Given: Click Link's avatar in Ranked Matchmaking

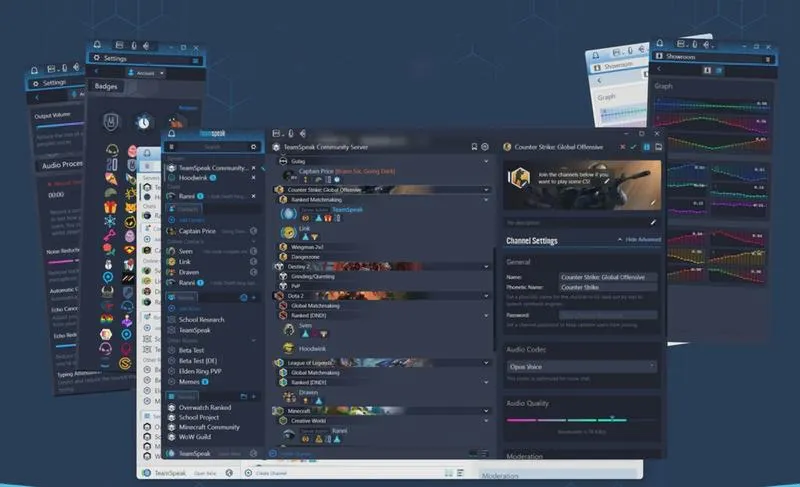Looking at the screenshot, I should coord(289,233).
